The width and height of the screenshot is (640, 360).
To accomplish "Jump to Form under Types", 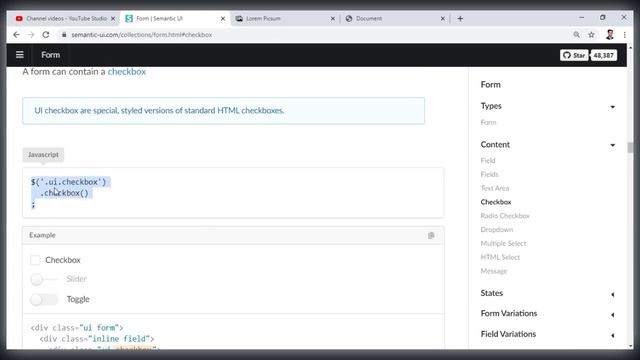I will [488, 122].
